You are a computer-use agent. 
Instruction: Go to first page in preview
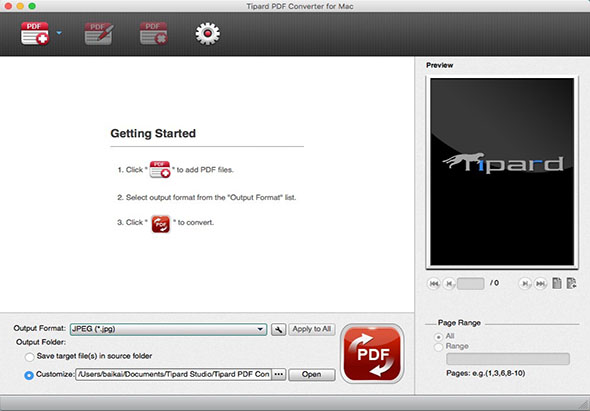pos(434,283)
